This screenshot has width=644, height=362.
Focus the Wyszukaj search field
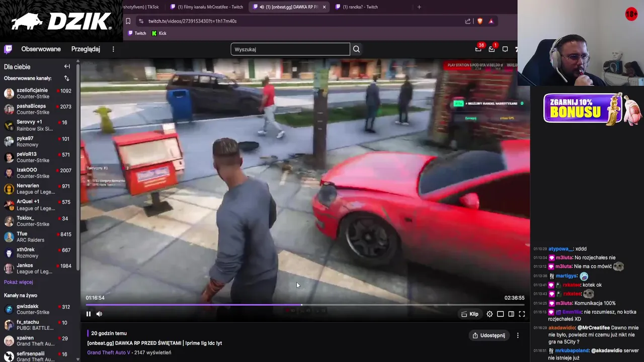pyautogui.click(x=290, y=49)
